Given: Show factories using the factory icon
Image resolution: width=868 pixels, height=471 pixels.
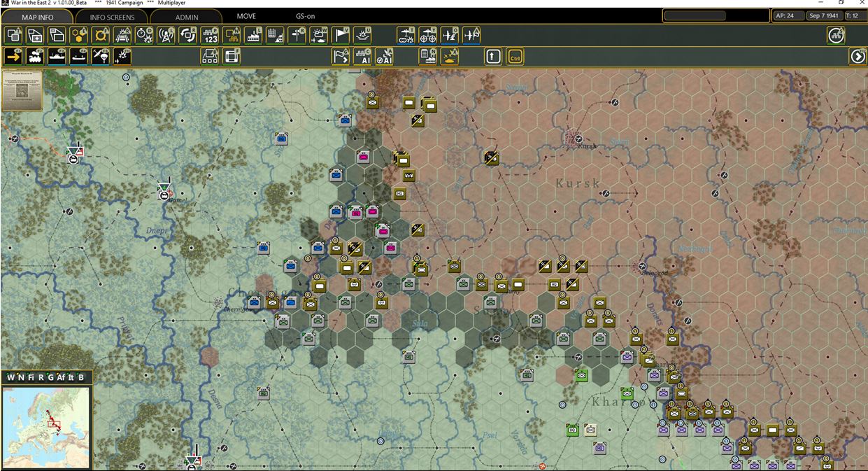Looking at the screenshot, I should tap(253, 35).
